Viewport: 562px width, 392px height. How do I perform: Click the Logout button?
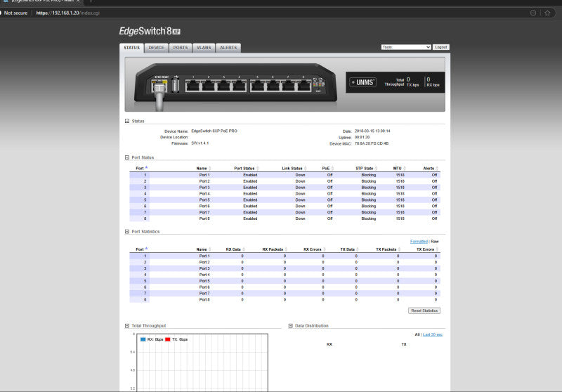pos(441,47)
